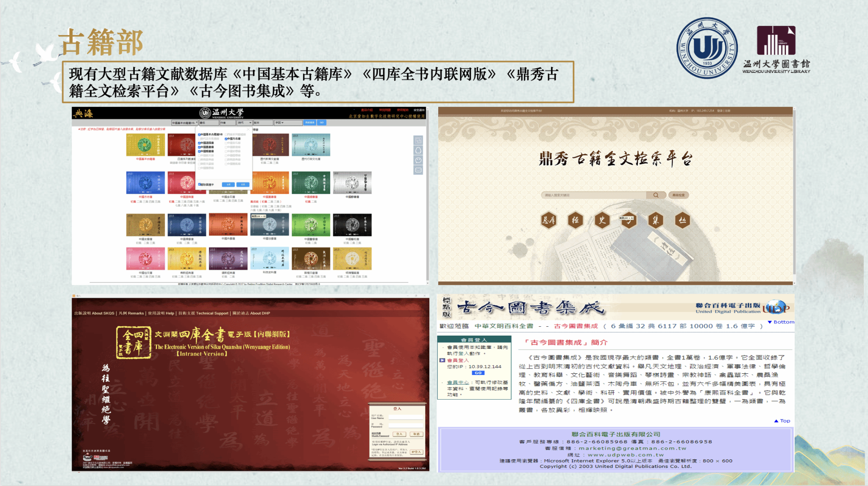
Task: Click the envelope mail sidebar icon
Action: pyautogui.click(x=418, y=170)
